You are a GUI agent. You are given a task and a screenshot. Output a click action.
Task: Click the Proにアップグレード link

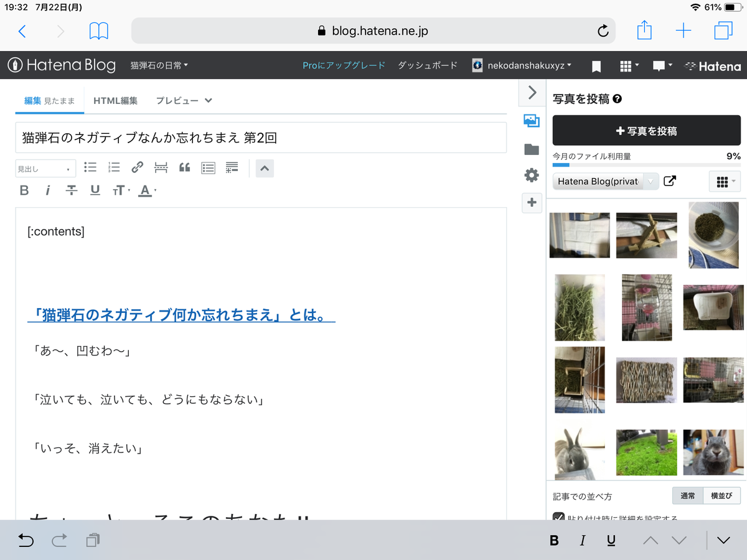coord(344,65)
